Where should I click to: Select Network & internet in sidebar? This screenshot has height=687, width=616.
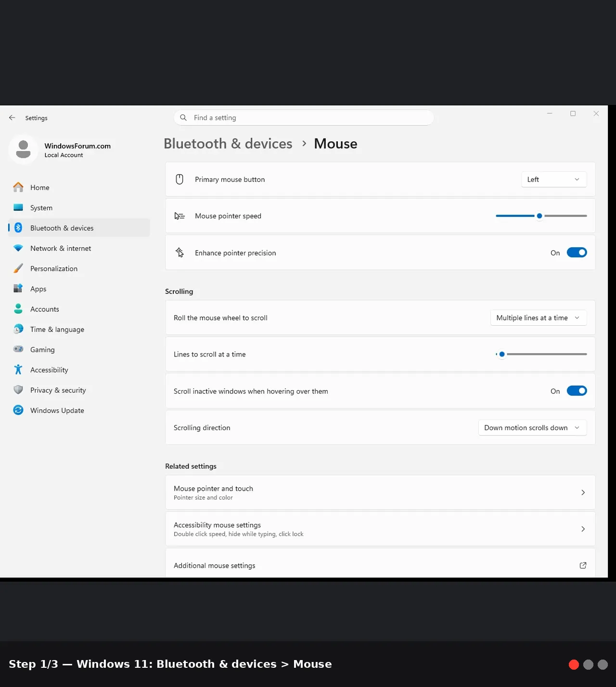79,248
